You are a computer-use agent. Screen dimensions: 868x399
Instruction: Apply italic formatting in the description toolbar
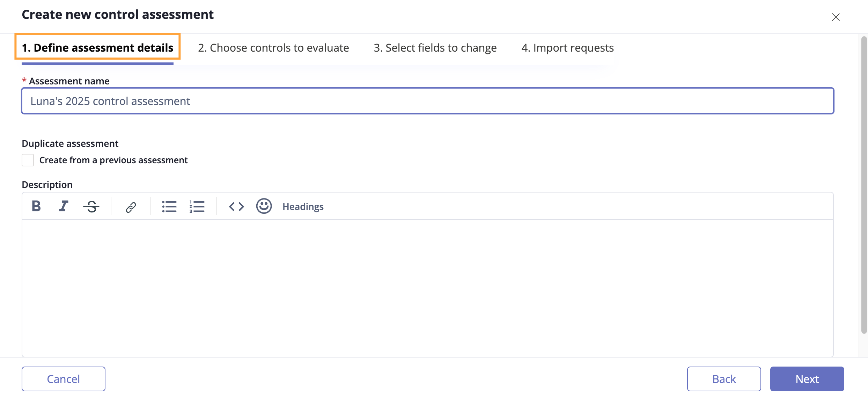click(63, 206)
